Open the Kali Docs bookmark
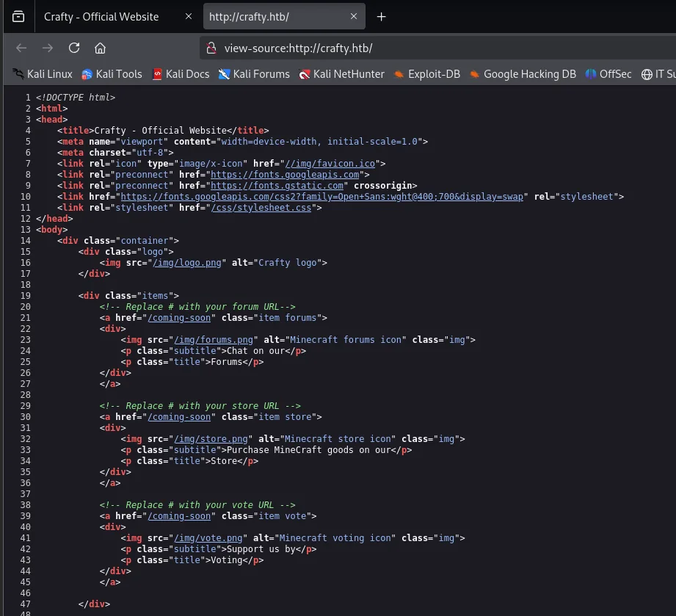Viewport: 676px width, 616px height. point(181,74)
